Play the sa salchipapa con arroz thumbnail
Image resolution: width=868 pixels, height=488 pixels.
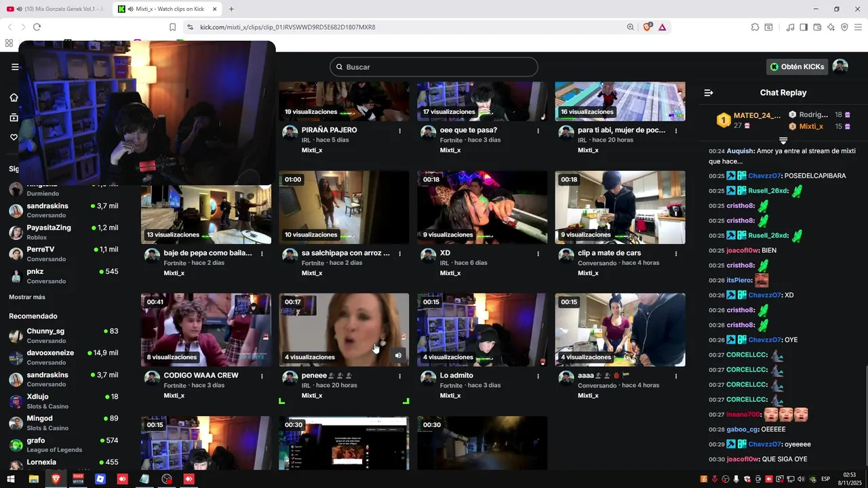[x=344, y=207]
